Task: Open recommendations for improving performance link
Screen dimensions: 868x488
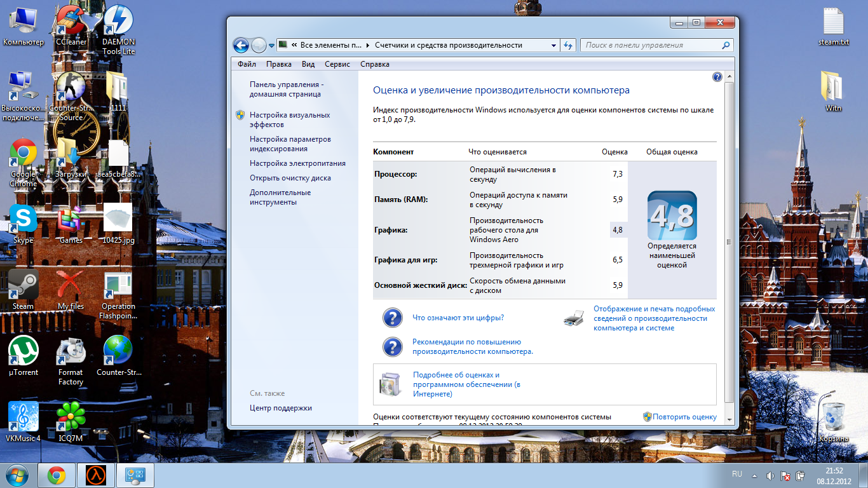Action: click(473, 346)
